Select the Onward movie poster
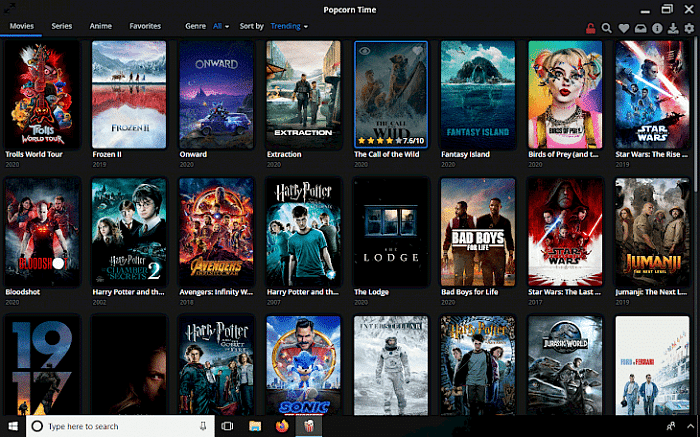The height and width of the screenshot is (437, 700). [216, 95]
